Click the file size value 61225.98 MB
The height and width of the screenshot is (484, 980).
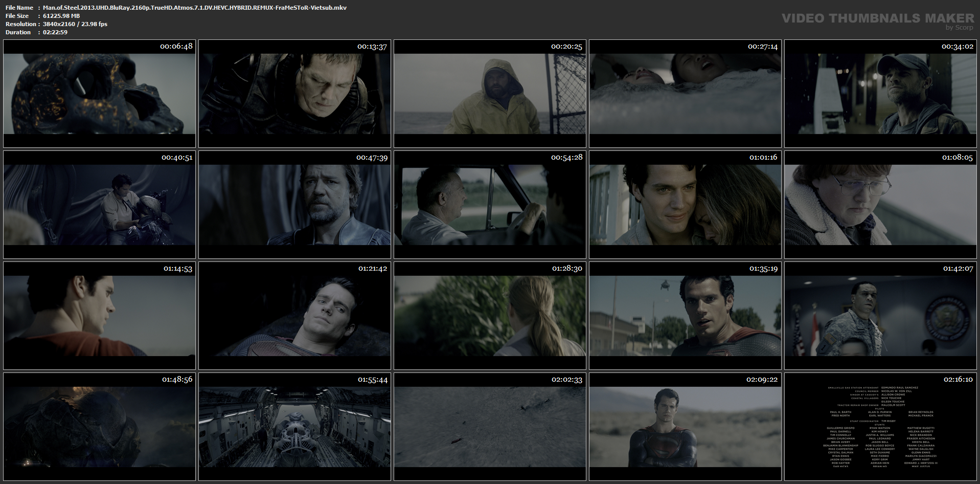(x=61, y=16)
